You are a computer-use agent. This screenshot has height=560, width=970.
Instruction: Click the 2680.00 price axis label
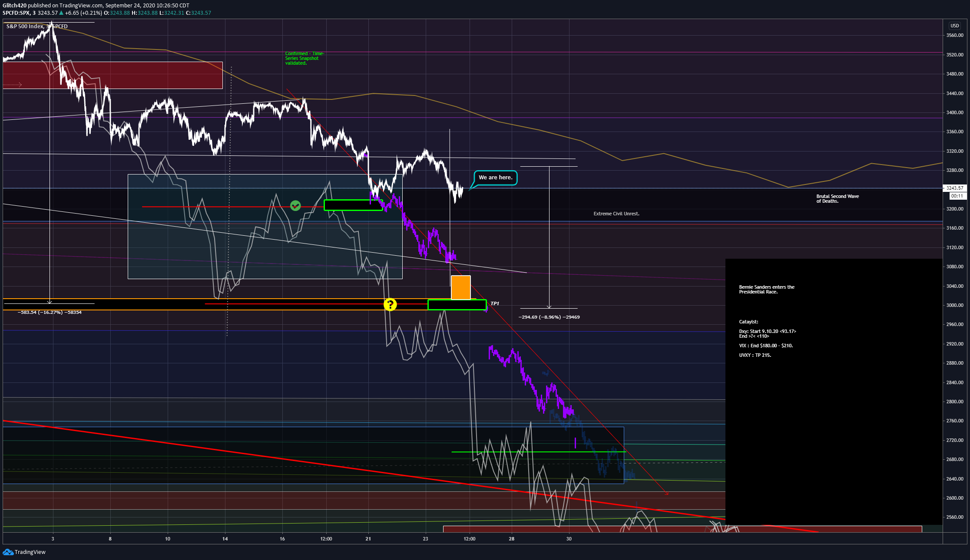(955, 459)
